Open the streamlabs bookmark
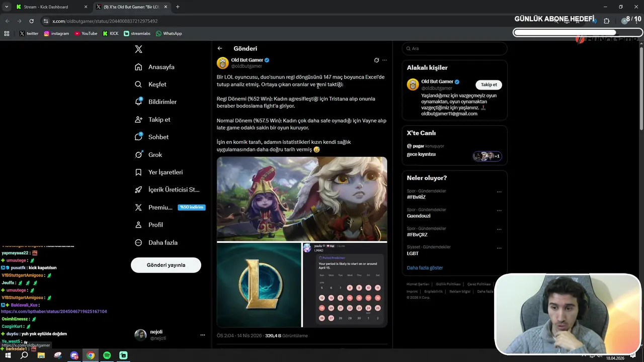This screenshot has height=362, width=644. coord(137,34)
